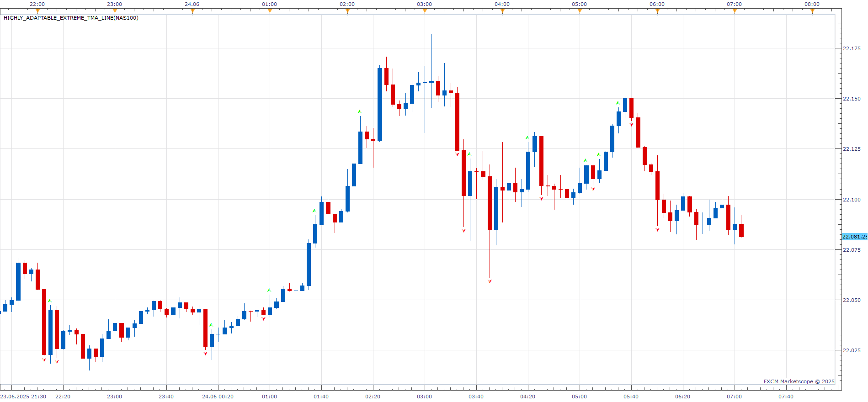
Task: Click the 24.06 00:20 time axis label
Action: tap(218, 397)
